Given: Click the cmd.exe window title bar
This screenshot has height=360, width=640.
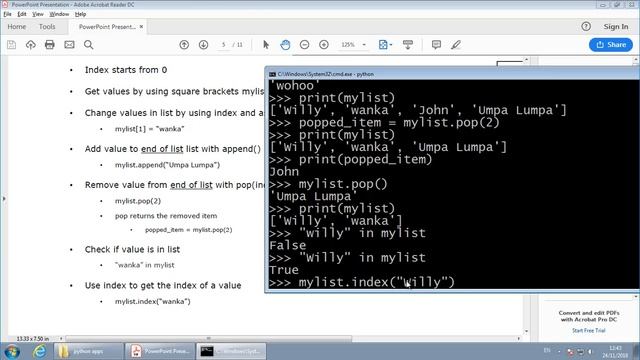Looking at the screenshot, I should coord(452,74).
